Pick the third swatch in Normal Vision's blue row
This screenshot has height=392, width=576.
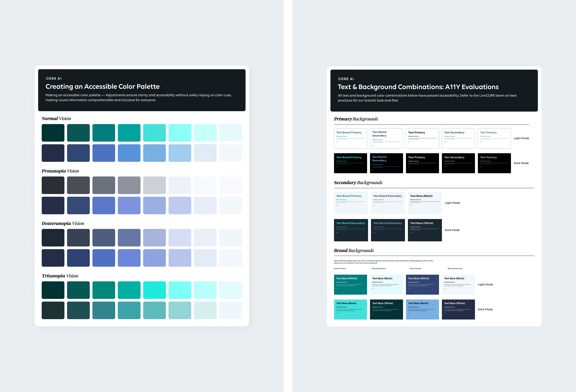coord(104,153)
